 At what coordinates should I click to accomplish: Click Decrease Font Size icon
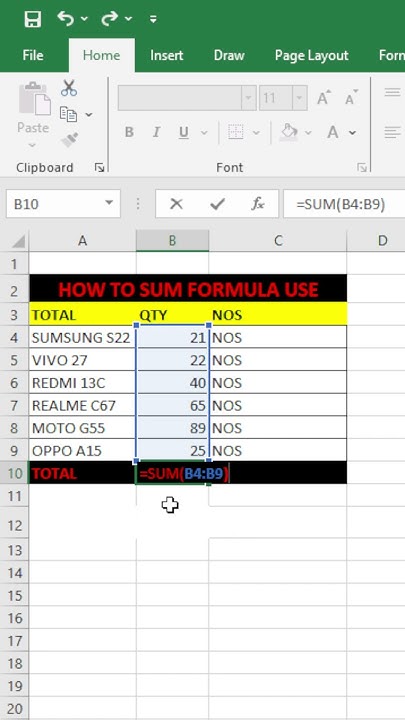click(x=352, y=97)
